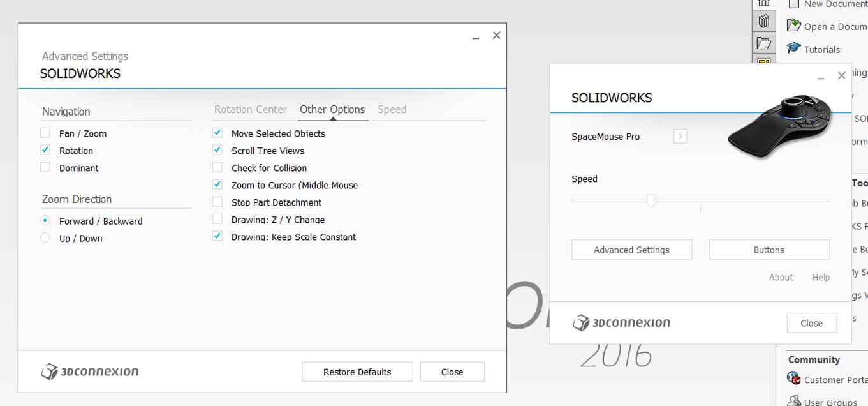This screenshot has height=406, width=868.
Task: Expand SpaceMouse Pro device arrow
Action: tap(680, 136)
